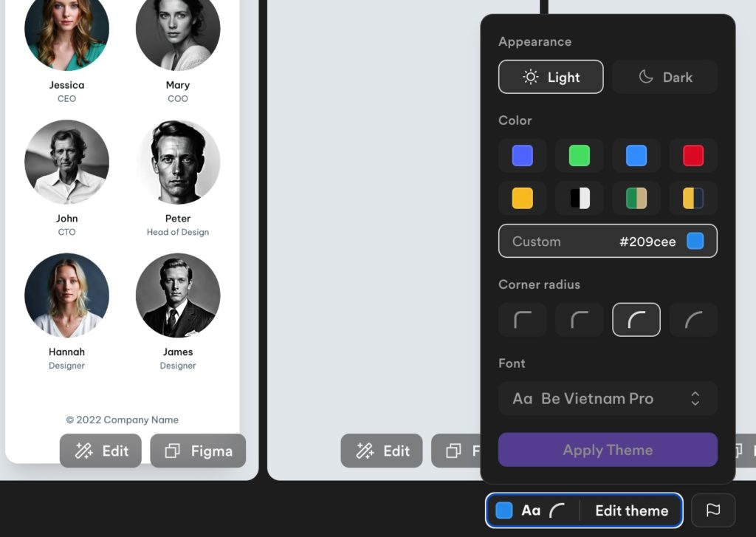Choose the red color swatch

click(693, 155)
